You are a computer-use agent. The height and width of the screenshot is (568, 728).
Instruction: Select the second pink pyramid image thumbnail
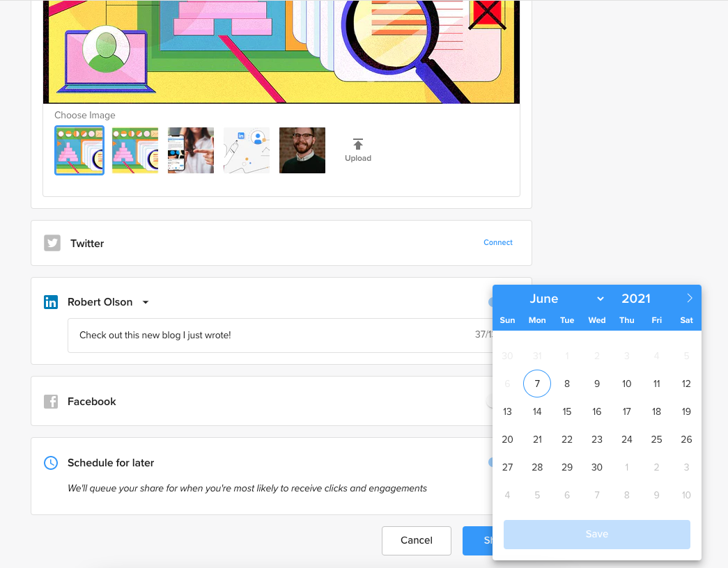[134, 150]
